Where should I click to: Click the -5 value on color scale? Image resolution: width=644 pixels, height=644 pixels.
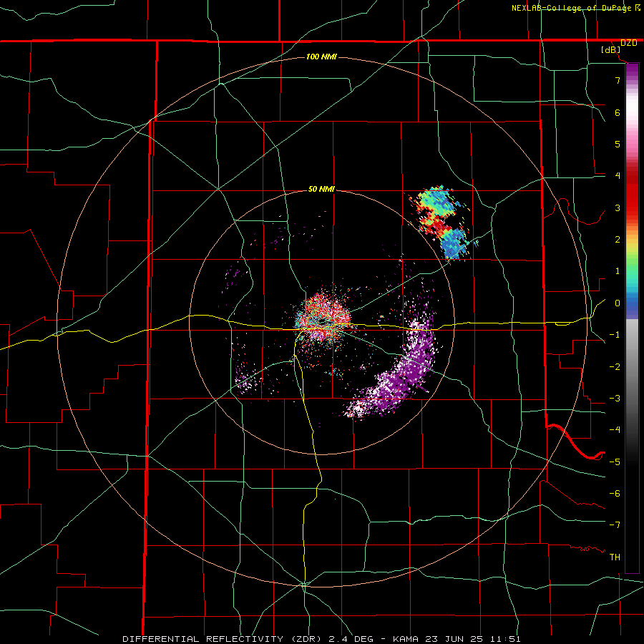(x=615, y=462)
